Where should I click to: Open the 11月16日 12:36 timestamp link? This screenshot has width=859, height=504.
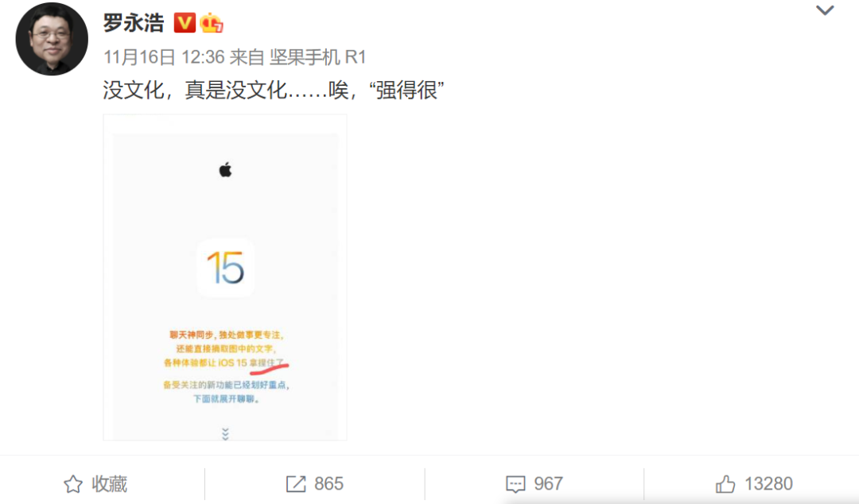pyautogui.click(x=165, y=57)
